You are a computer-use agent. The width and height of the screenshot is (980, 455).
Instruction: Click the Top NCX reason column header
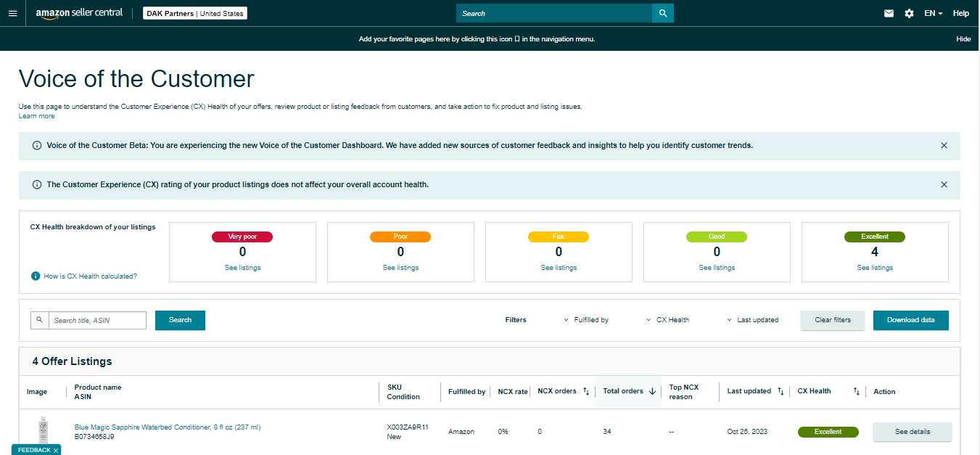click(x=684, y=392)
